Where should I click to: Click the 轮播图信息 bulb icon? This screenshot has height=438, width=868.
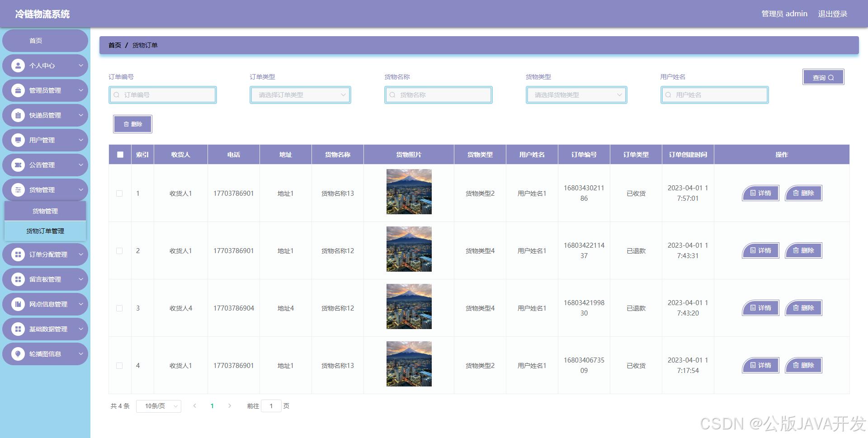click(x=18, y=354)
